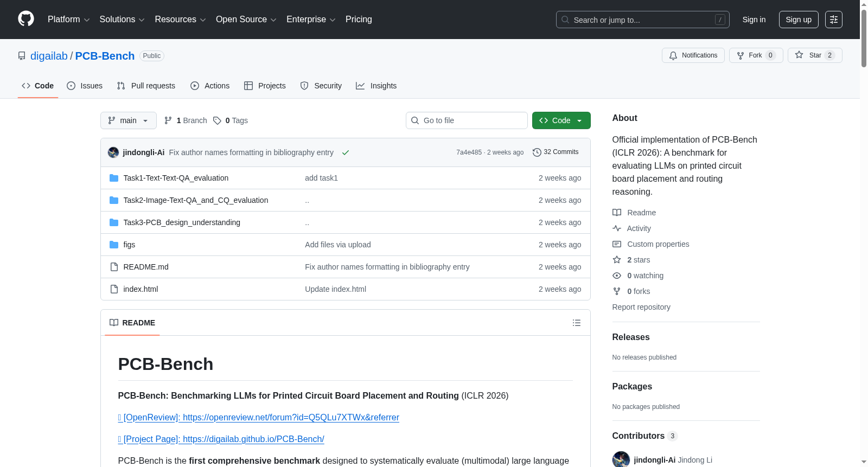Open jindongli-Ai avatar in commit bar
The height and width of the screenshot is (467, 868).
coord(113,152)
